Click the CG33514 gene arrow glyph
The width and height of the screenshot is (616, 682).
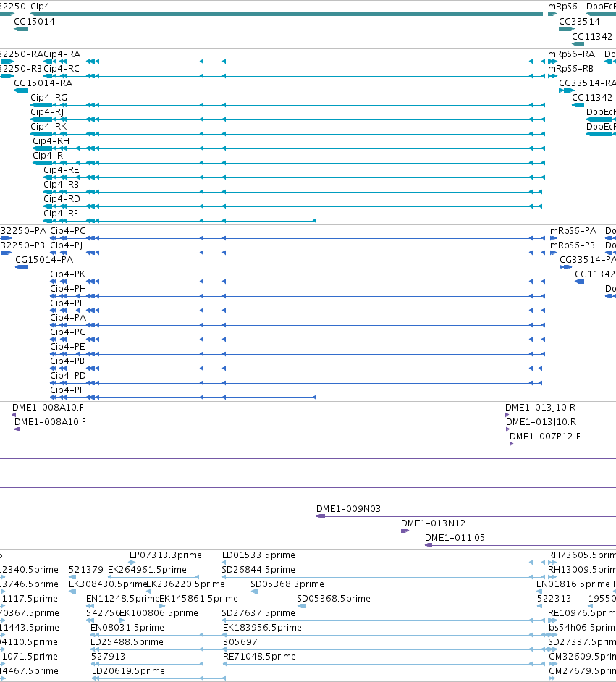coord(567,29)
